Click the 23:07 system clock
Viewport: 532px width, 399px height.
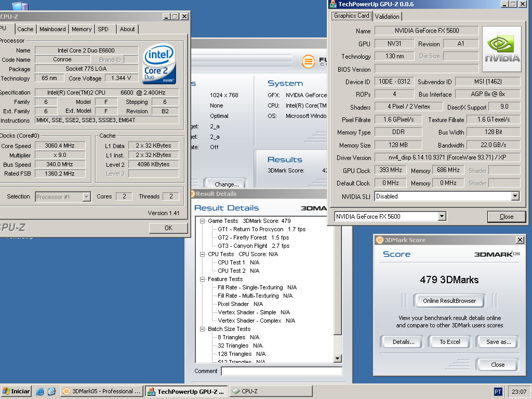[519, 392]
